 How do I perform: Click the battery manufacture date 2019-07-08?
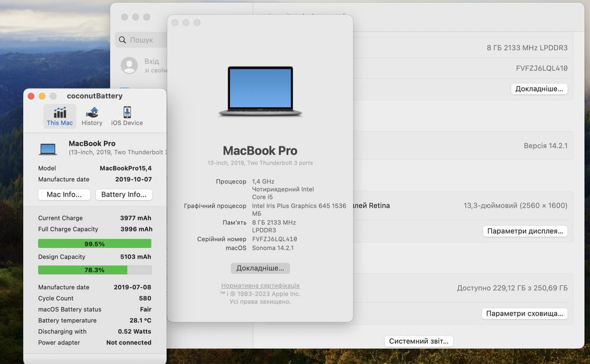(x=132, y=287)
